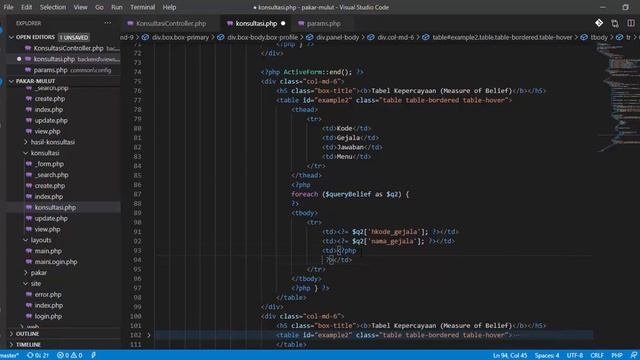Viewport: 640px width, 360px height.
Task: Click tbody breadcrumb
Action: (599, 37)
